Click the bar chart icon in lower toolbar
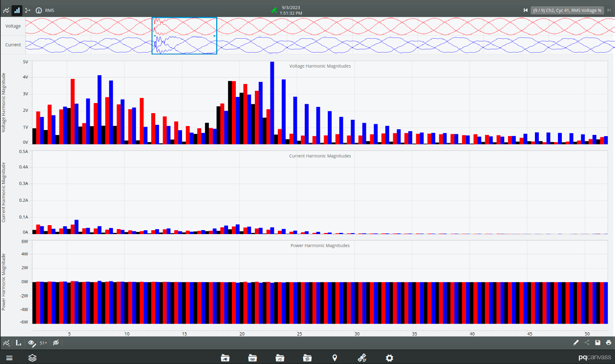Image resolution: width=615 pixels, height=364 pixels. point(18,343)
